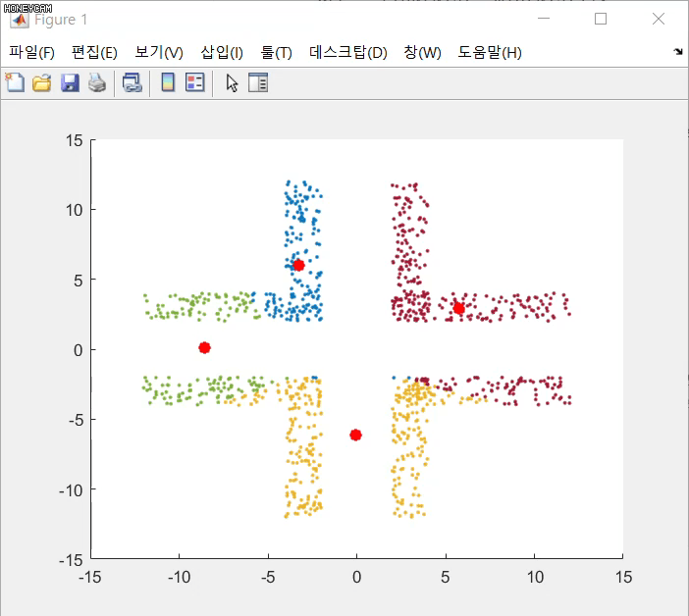Save the figure with the floppy disk icon
Screen dimensions: 689x616
(70, 82)
